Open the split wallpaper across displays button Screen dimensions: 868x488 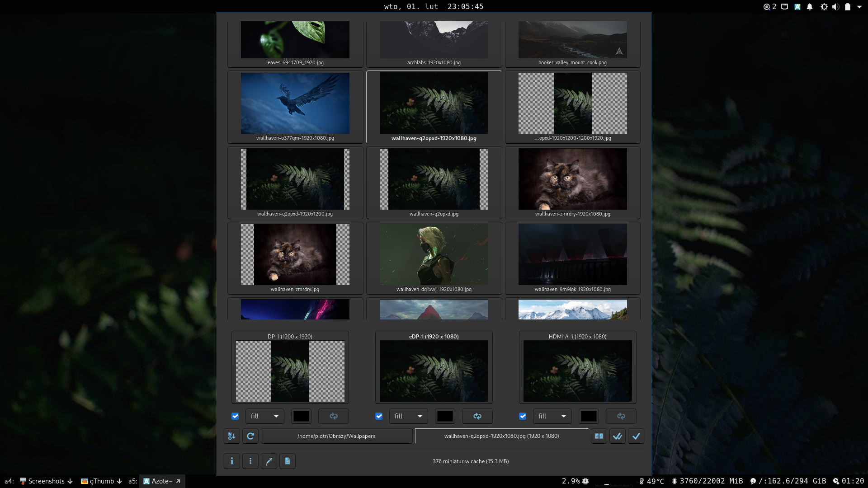point(599,436)
